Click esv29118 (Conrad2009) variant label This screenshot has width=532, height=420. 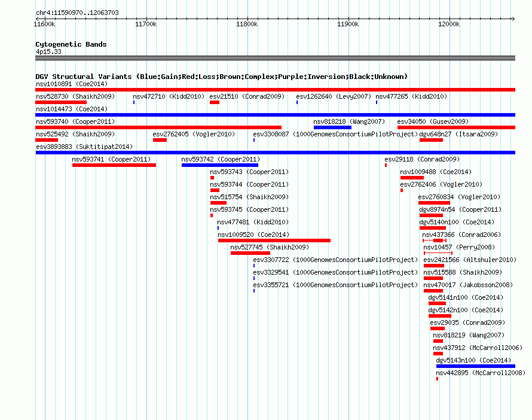(x=422, y=159)
